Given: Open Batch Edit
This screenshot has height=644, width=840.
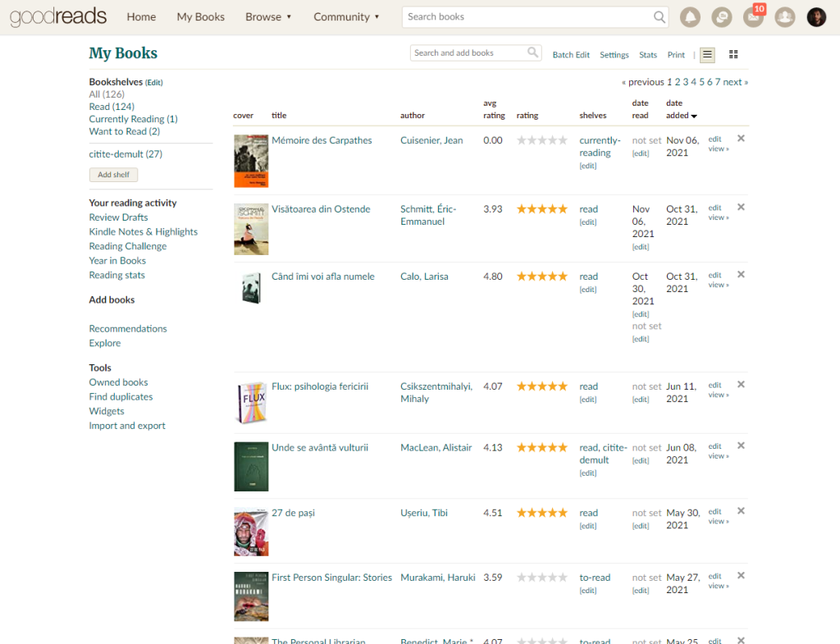Looking at the screenshot, I should pos(571,55).
